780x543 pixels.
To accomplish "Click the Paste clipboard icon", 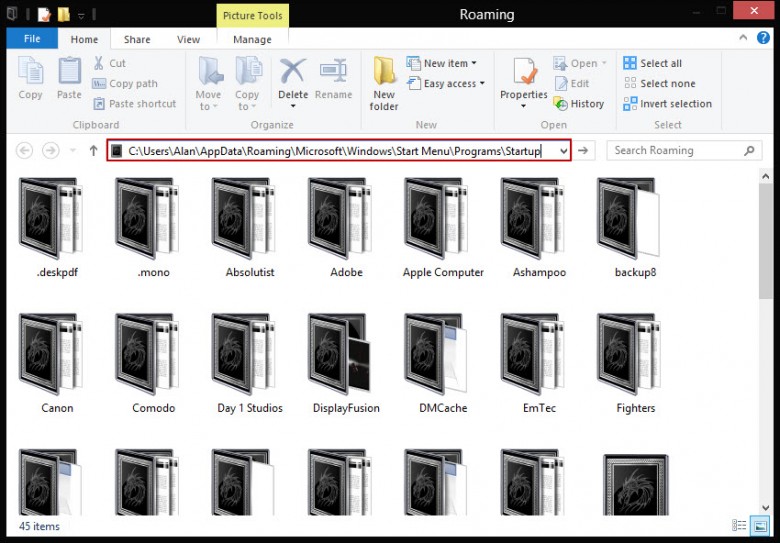I will tap(69, 70).
